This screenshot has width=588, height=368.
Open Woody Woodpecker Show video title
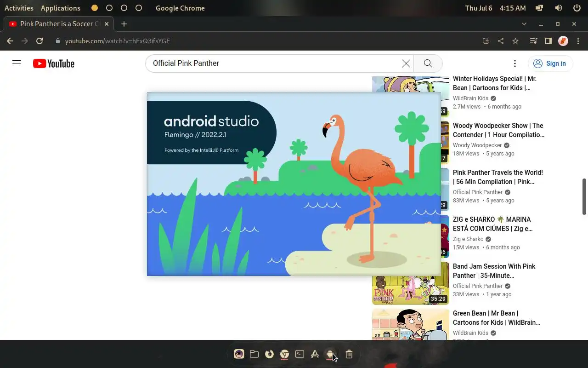(x=498, y=130)
